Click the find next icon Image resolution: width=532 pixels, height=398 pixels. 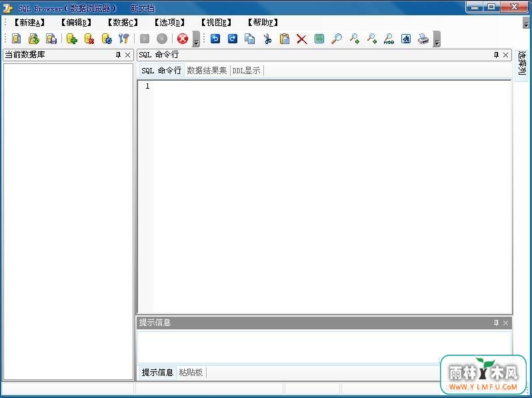pyautogui.click(x=354, y=39)
